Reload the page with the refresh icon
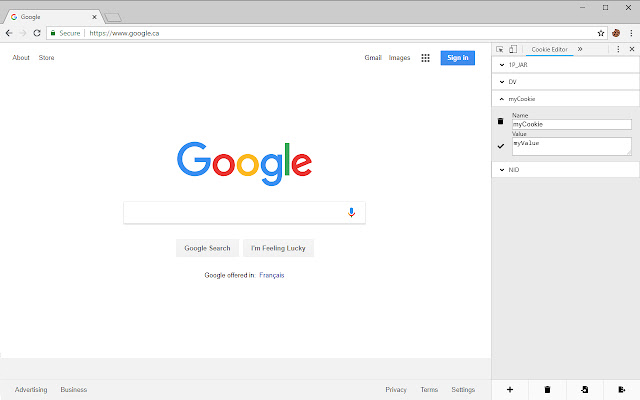Viewport: 640px width, 400px height. pyautogui.click(x=37, y=33)
